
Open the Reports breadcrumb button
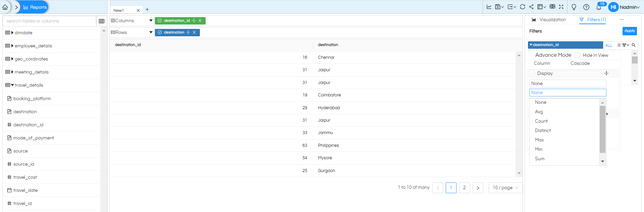(x=35, y=7)
